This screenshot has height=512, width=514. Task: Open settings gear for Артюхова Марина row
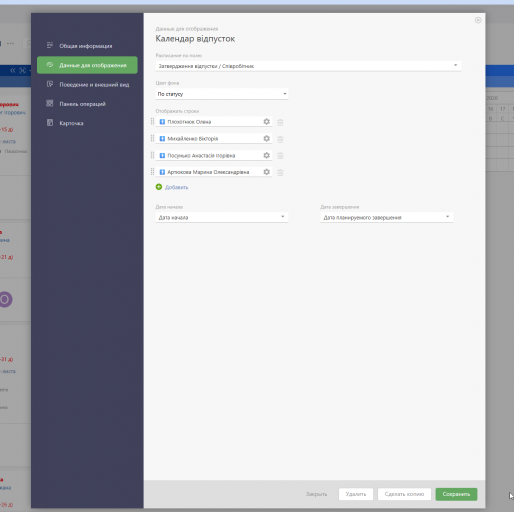[266, 172]
